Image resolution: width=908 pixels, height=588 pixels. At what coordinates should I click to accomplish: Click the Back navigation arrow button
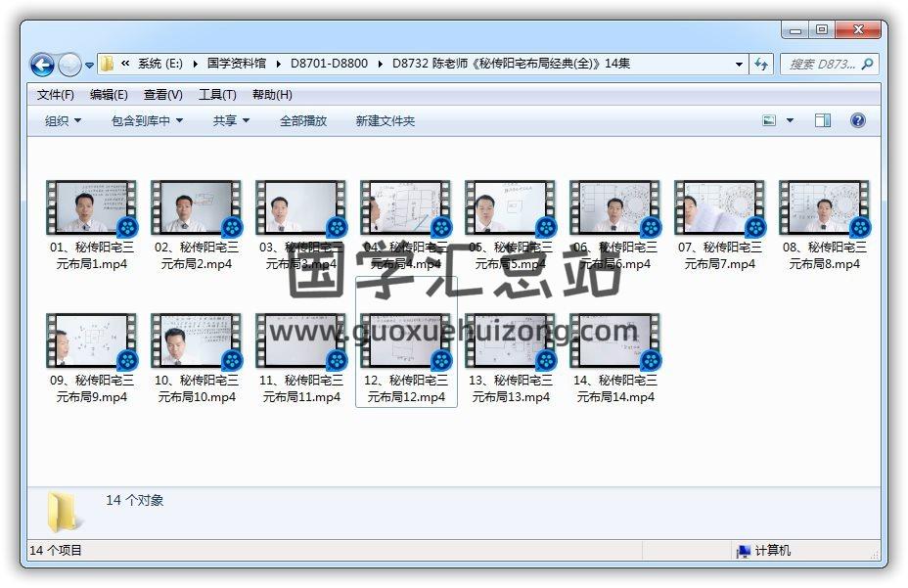42,66
